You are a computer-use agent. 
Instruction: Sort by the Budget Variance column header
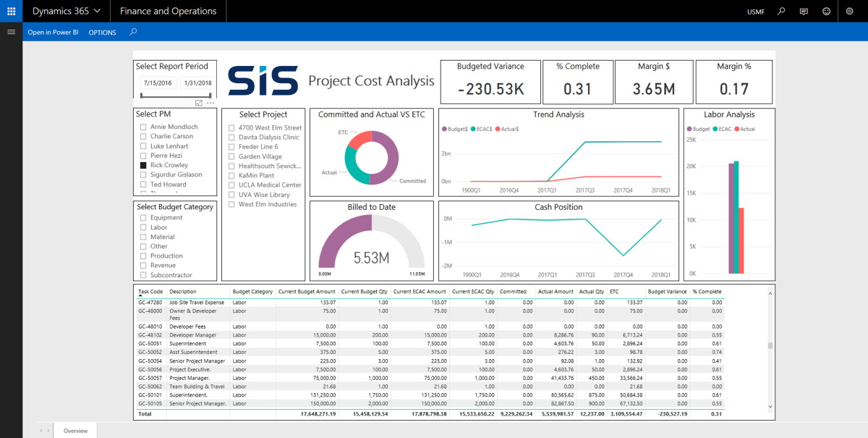(x=667, y=292)
